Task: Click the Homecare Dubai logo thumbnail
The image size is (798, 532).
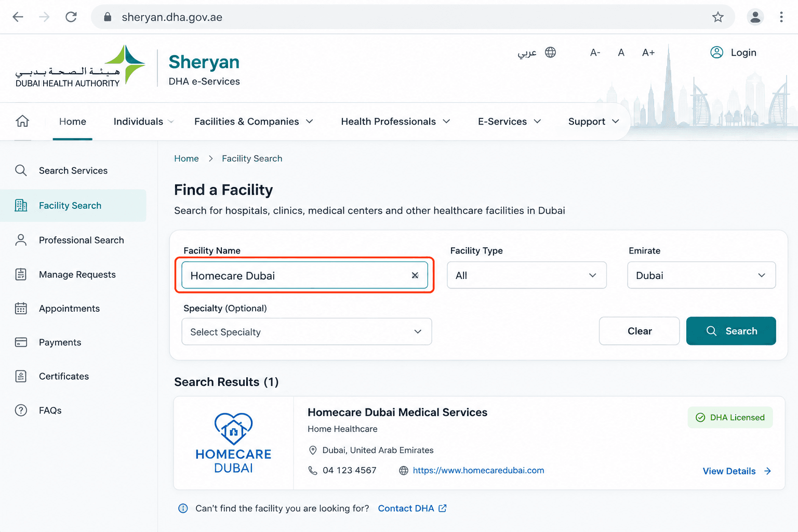Action: [234, 443]
